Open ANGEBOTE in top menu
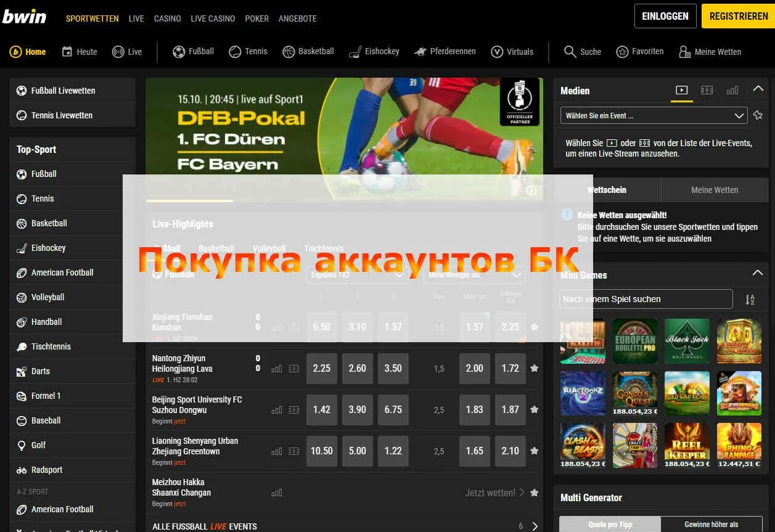 tap(298, 18)
